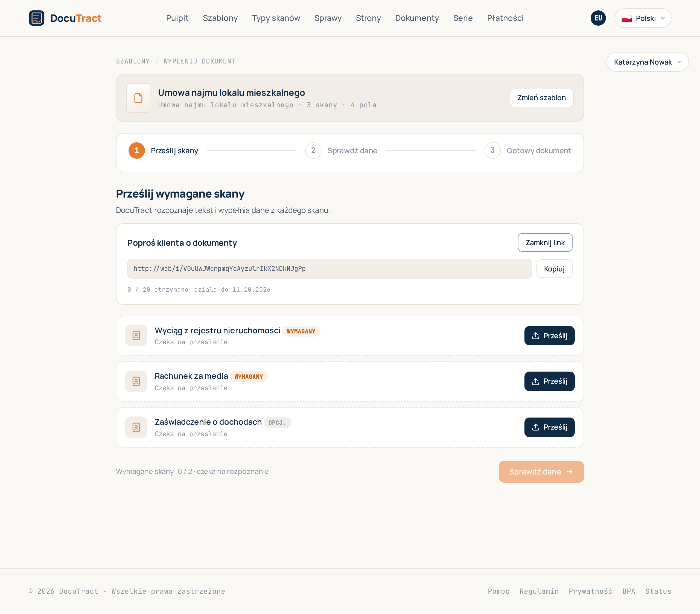The image size is (700, 614).
Task: Follow the Szablony breadcrumb link
Action: point(133,61)
